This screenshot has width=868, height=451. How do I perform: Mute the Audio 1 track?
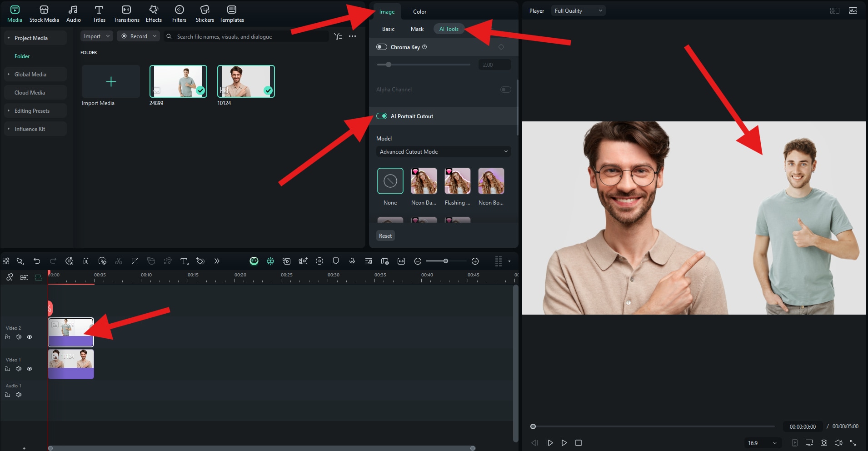(x=19, y=395)
